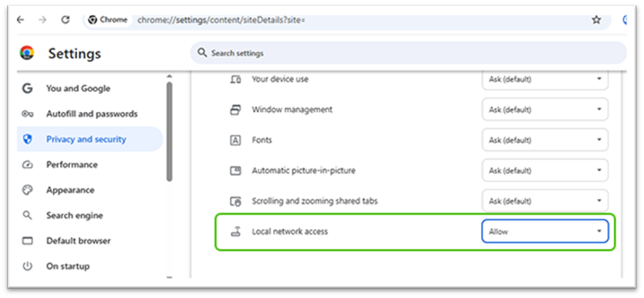Screen dimensions: 644x298
Task: Click the Scrolling and zooming shared tabs icon
Action: pos(235,201)
